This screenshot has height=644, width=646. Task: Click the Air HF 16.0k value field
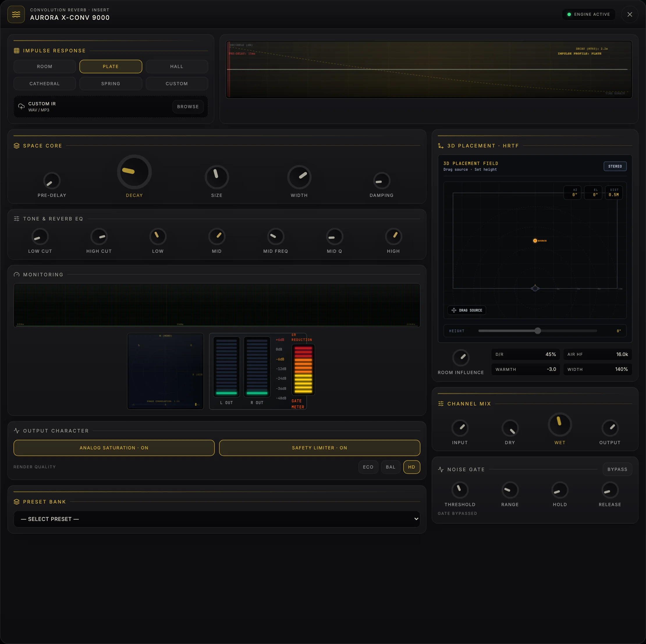coord(597,354)
